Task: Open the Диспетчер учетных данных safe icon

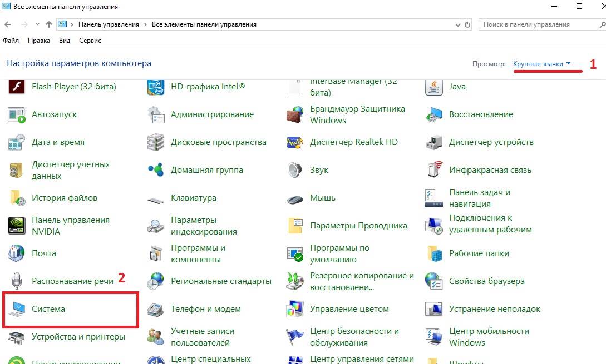Action: coord(16,170)
